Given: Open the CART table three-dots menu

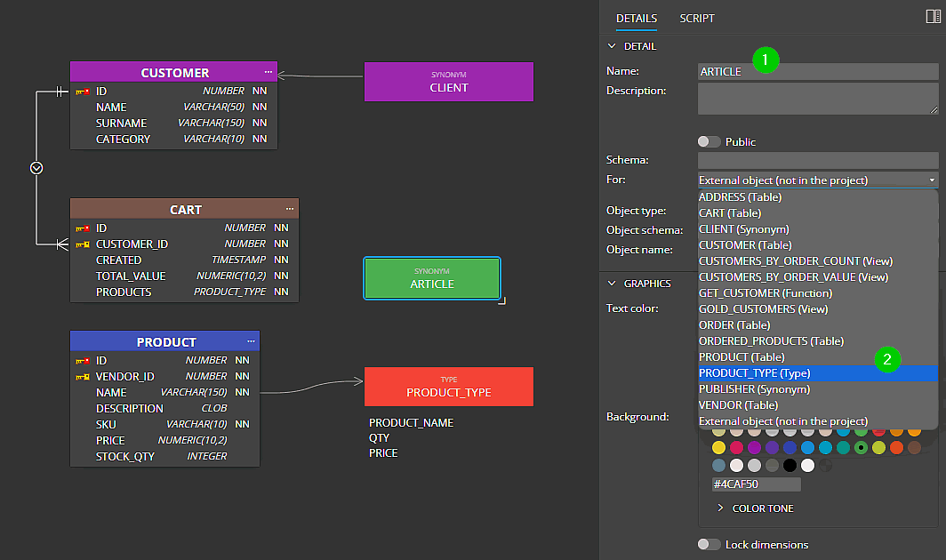Looking at the screenshot, I should tap(289, 209).
